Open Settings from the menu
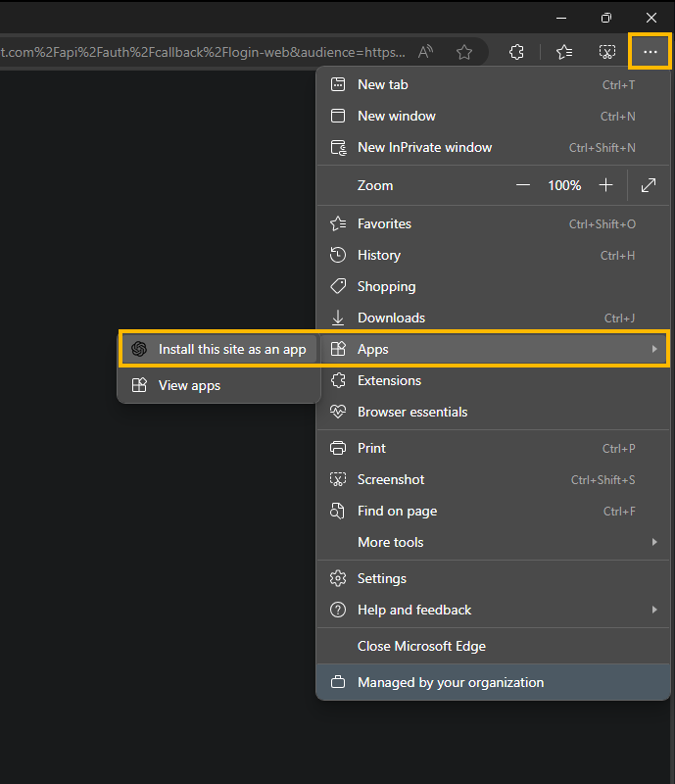 pos(493,579)
